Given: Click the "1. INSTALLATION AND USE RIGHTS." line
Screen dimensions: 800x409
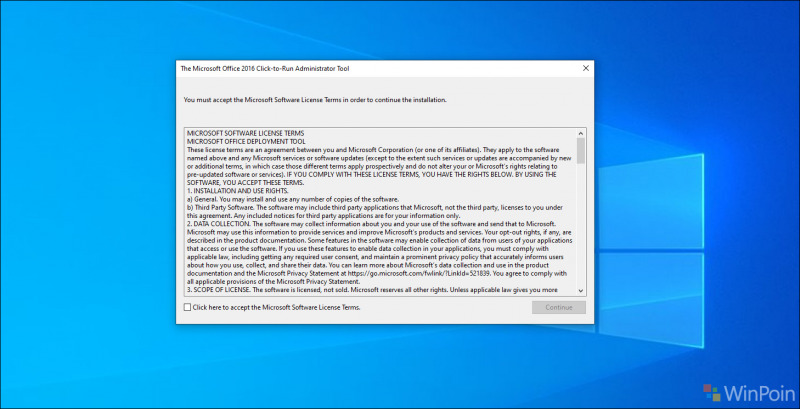Looking at the screenshot, I should tap(238, 191).
